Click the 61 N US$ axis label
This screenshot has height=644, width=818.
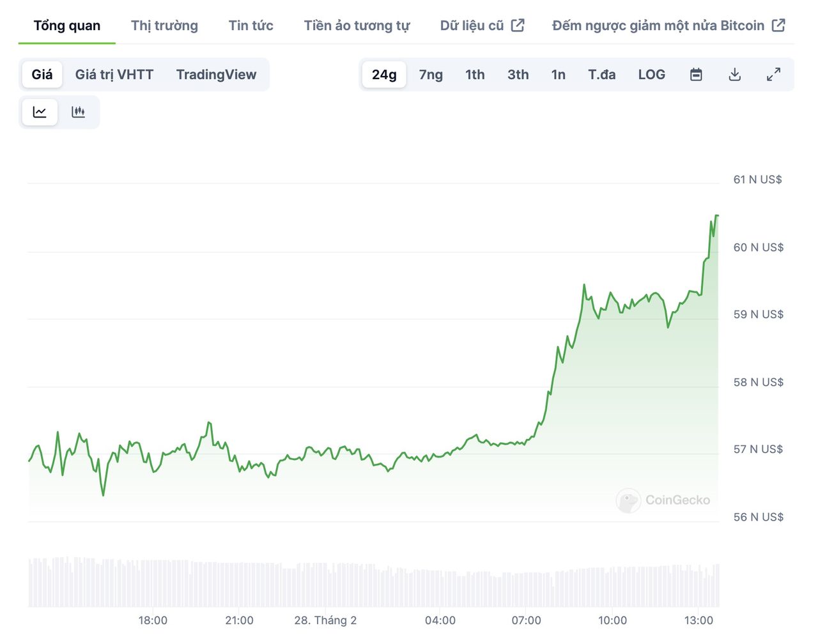[757, 180]
